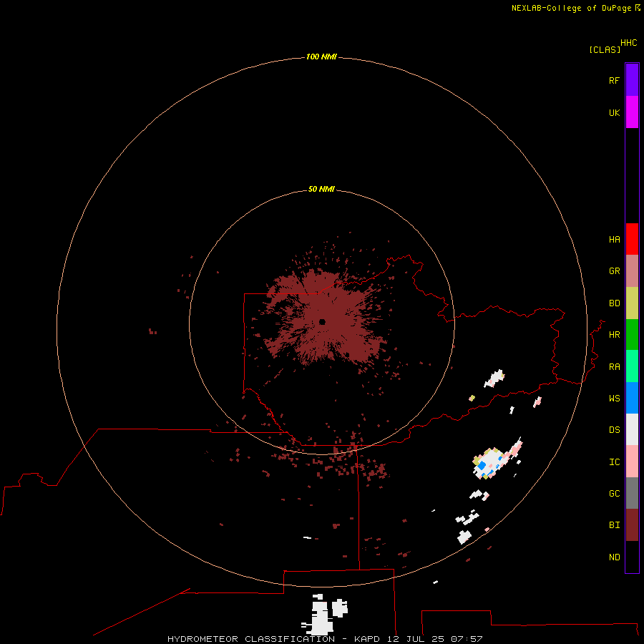Screen dimensions: 644x644
Task: Pick the IC pink legend swatch
Action: [632, 462]
